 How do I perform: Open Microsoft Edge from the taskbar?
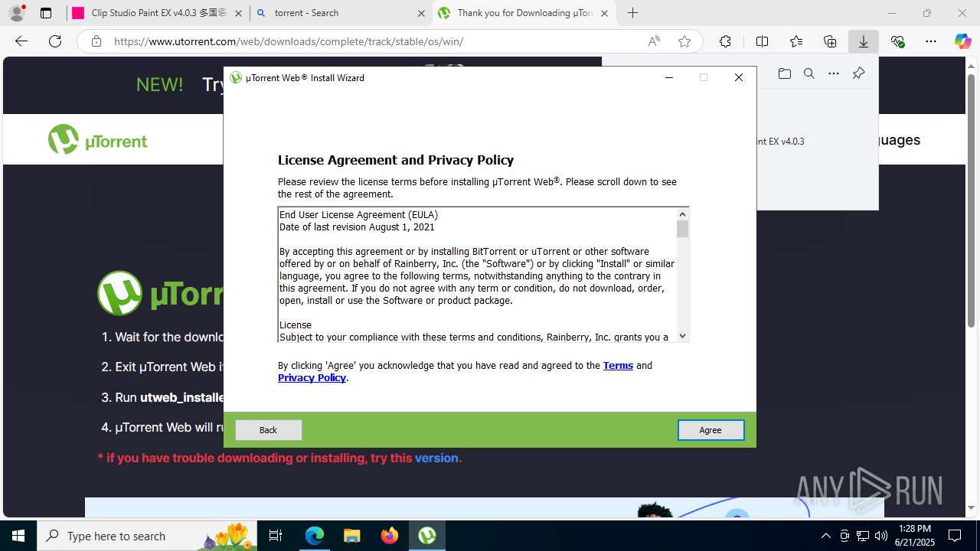pyautogui.click(x=315, y=536)
